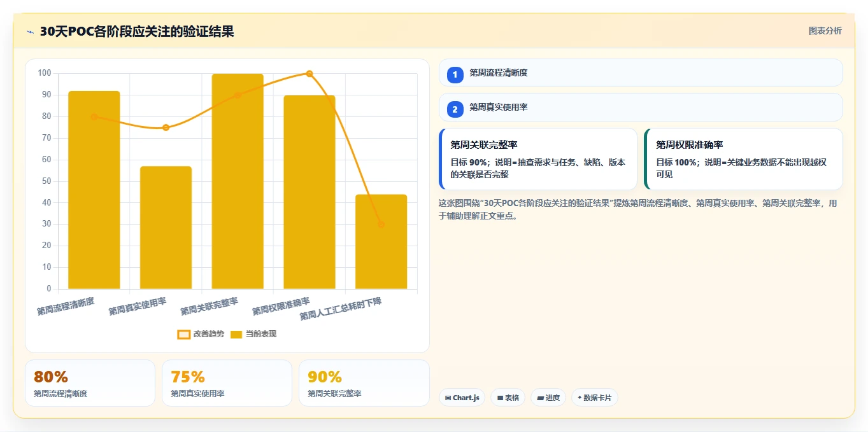
Task: Click the 第周流程清晰度 bar in chart
Action: click(x=94, y=190)
